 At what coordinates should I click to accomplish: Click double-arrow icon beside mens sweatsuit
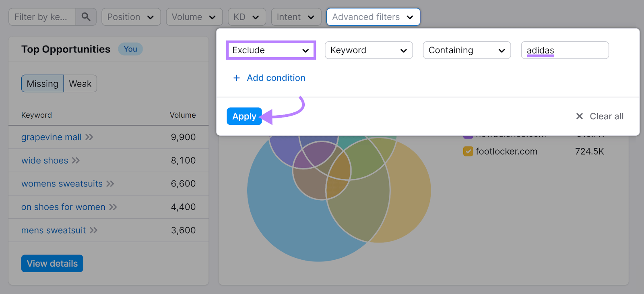[94, 230]
